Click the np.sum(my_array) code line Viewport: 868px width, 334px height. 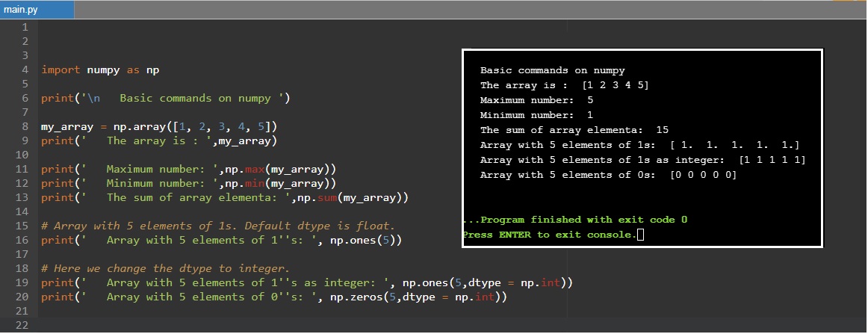click(225, 197)
